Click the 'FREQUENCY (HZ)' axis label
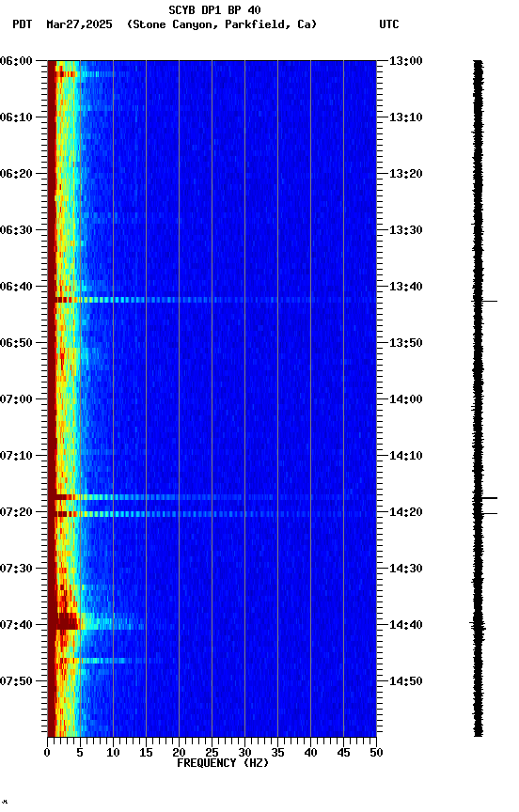 pyautogui.click(x=223, y=763)
